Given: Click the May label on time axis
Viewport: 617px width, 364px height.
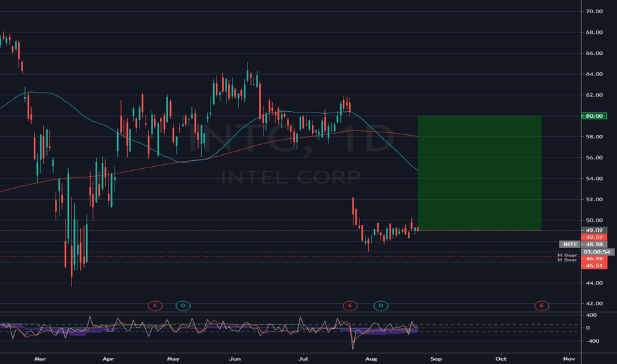Looking at the screenshot, I should pyautogui.click(x=173, y=359).
